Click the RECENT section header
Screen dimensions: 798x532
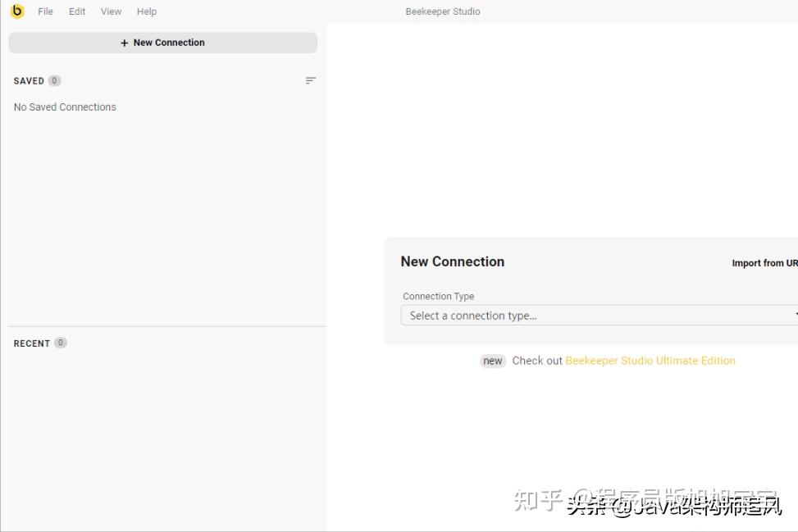pyautogui.click(x=31, y=343)
